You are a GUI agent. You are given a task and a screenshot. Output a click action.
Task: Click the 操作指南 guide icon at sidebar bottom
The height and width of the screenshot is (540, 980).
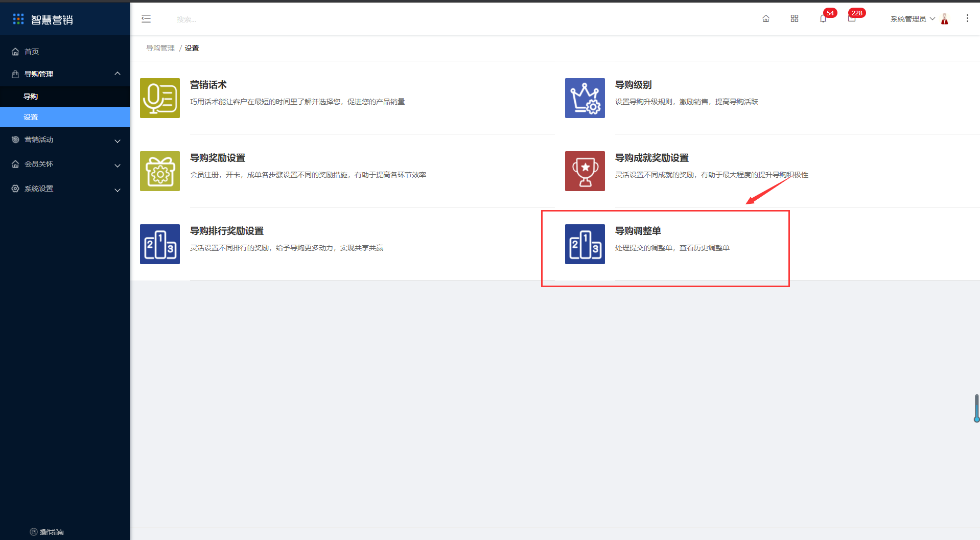(34, 532)
